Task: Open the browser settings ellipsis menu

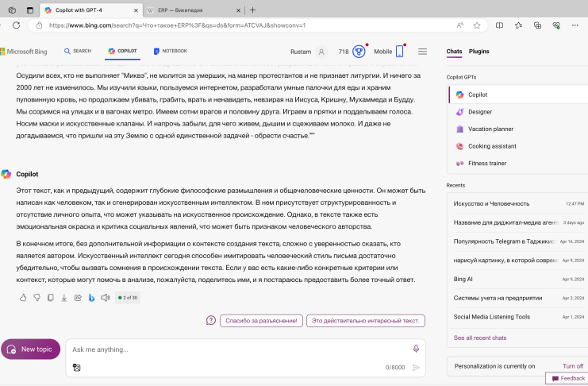Action: click(x=575, y=25)
